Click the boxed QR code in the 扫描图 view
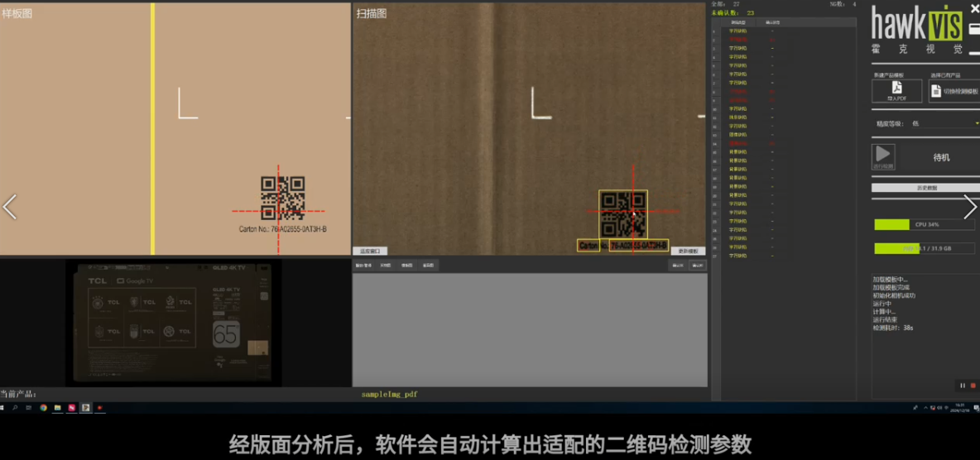 [x=623, y=214]
